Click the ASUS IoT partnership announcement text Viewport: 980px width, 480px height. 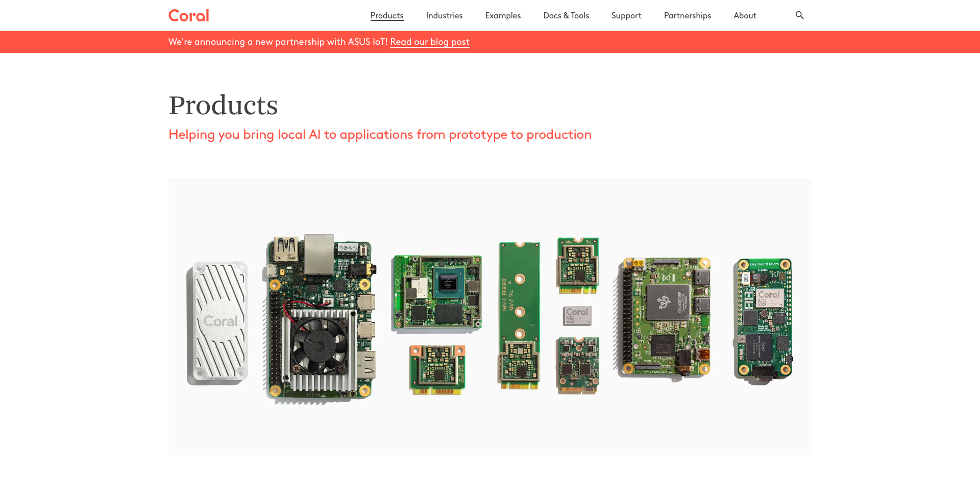coord(278,42)
